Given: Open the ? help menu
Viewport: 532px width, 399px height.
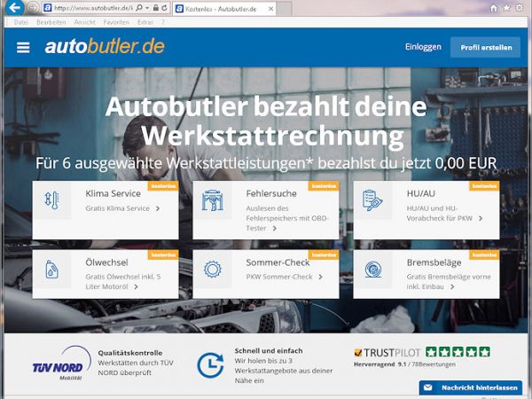Looking at the screenshot, I should [x=163, y=22].
